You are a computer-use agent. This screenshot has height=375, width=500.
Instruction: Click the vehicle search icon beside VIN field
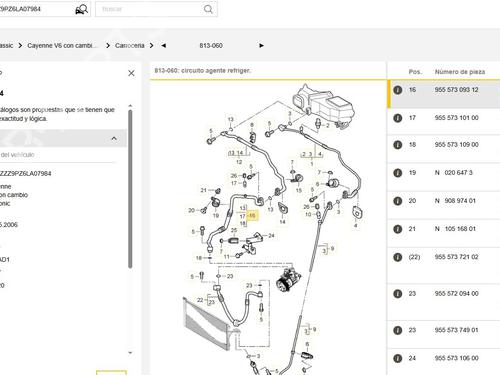pos(82,9)
